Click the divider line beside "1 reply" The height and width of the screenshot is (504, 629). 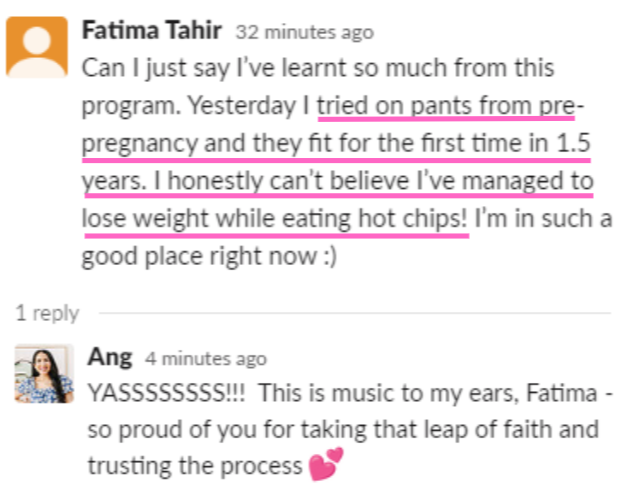(355, 313)
